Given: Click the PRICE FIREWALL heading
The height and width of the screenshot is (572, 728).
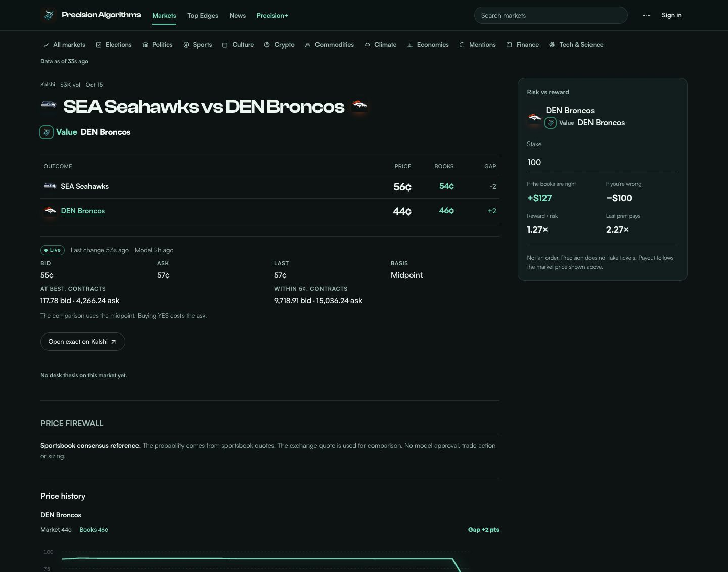Looking at the screenshot, I should click(x=72, y=424).
